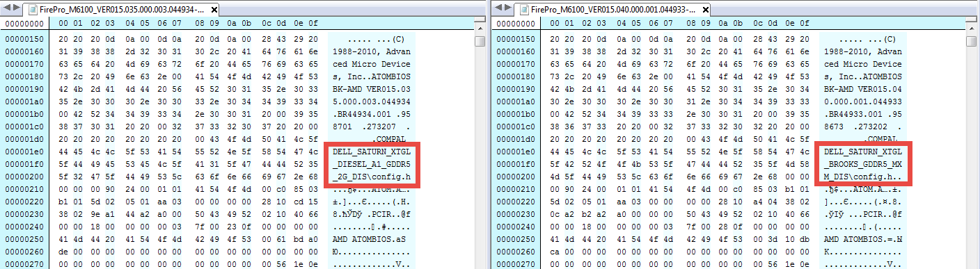Select '1988-2010, Advan' in the left pane
Image resolution: width=980 pixels, height=269 pixels.
tap(372, 52)
